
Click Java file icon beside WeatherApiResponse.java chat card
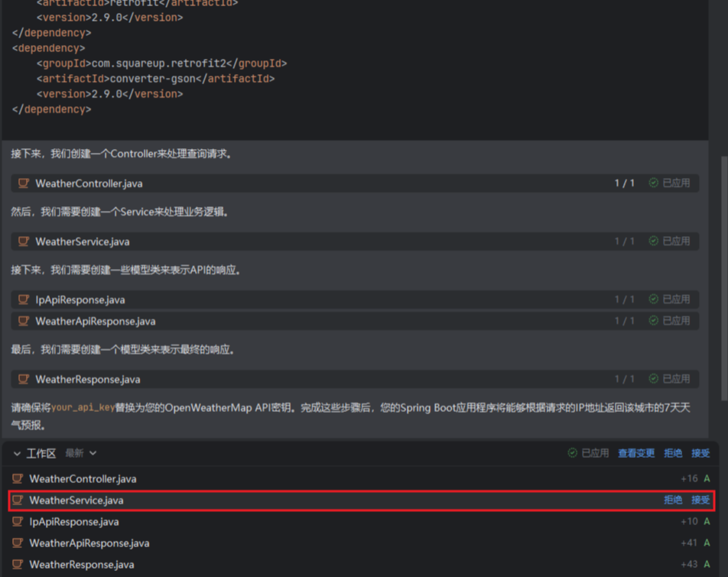click(x=23, y=321)
